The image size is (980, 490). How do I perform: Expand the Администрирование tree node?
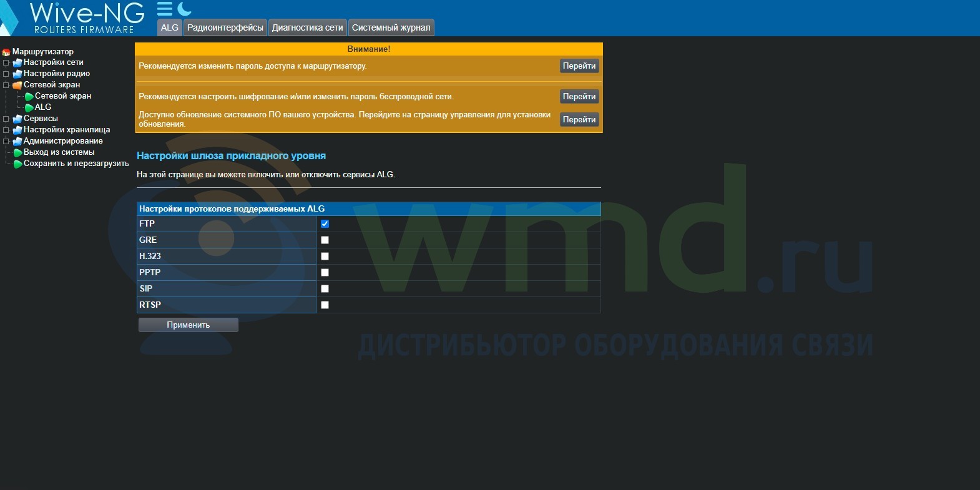[6, 141]
